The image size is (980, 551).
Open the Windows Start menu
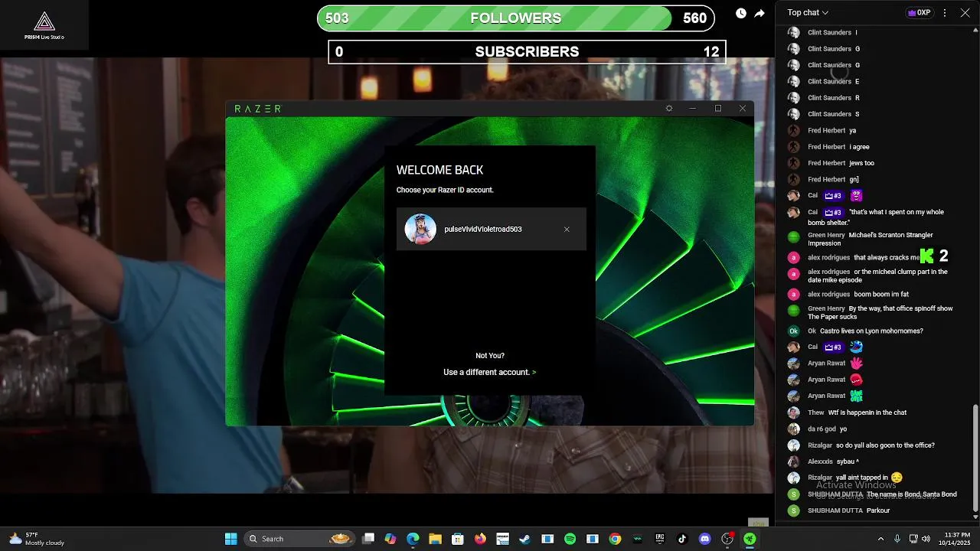[x=230, y=539]
